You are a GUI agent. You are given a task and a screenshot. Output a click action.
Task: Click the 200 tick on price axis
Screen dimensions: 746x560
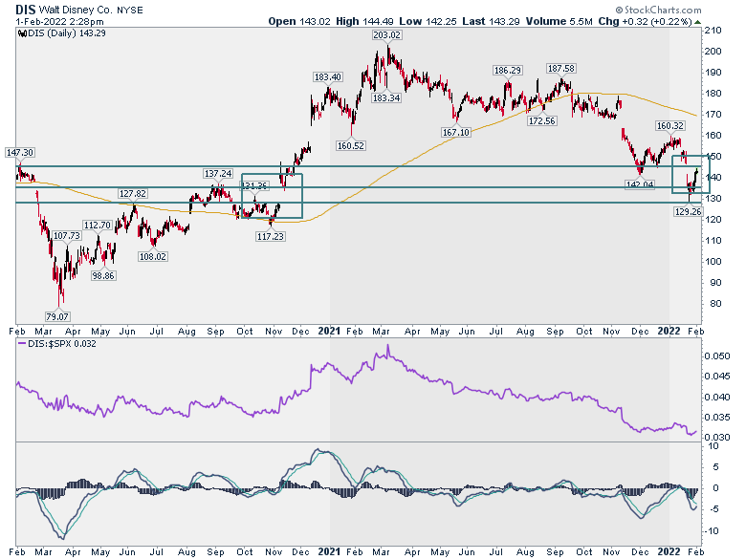[x=713, y=52]
